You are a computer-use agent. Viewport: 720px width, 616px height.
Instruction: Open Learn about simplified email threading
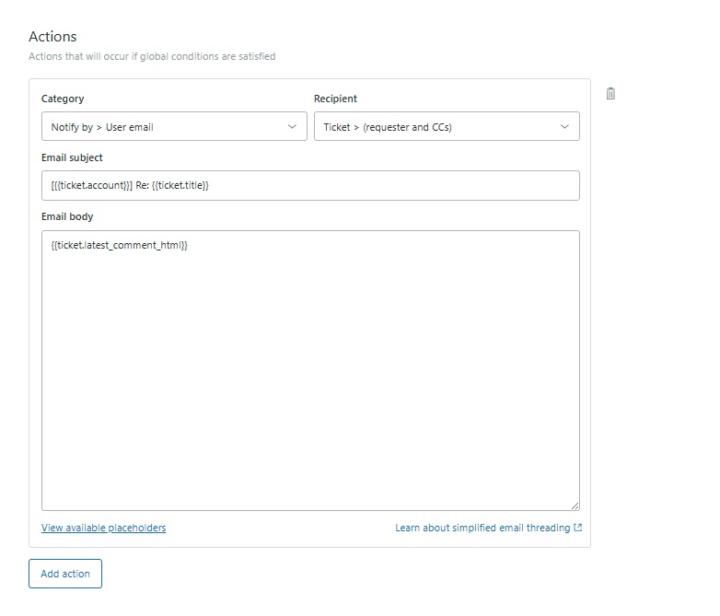[482, 528]
